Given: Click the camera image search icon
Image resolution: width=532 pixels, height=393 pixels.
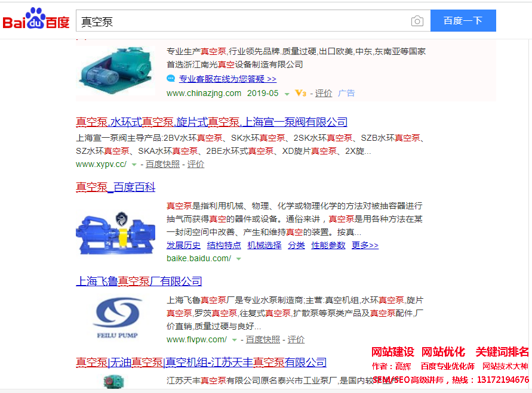Looking at the screenshot, I should [417, 21].
